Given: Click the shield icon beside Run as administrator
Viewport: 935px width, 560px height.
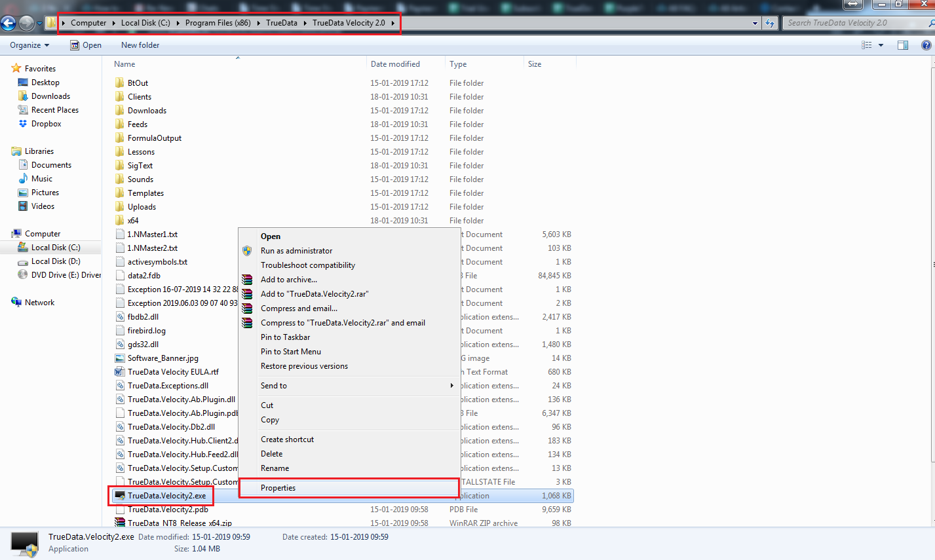Looking at the screenshot, I should (247, 251).
